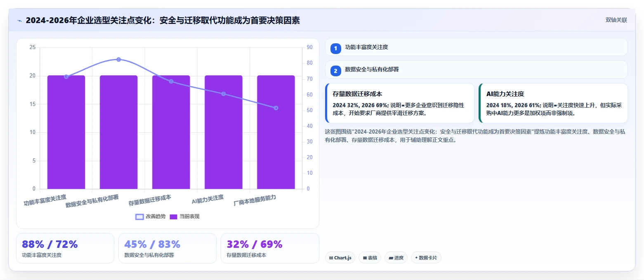Click the chart title about 2024-2026年企业选型
Screen dimensions: 644x280
163,20
